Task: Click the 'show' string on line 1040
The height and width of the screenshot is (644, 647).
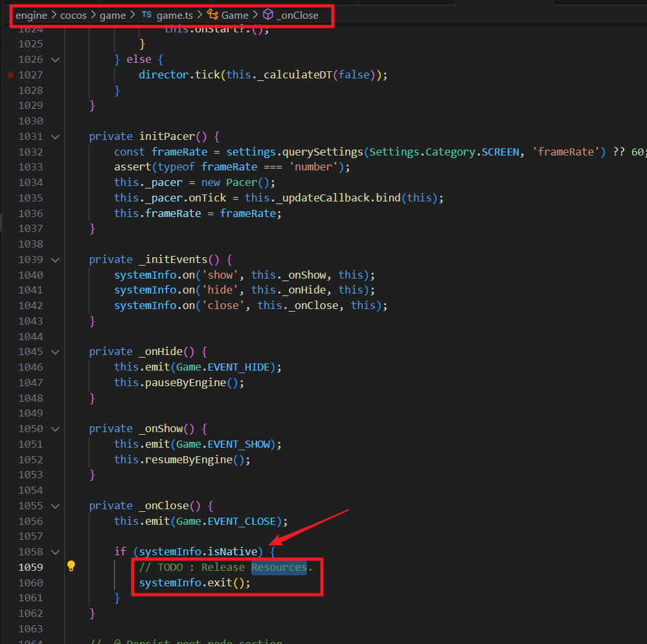Action: 220,275
